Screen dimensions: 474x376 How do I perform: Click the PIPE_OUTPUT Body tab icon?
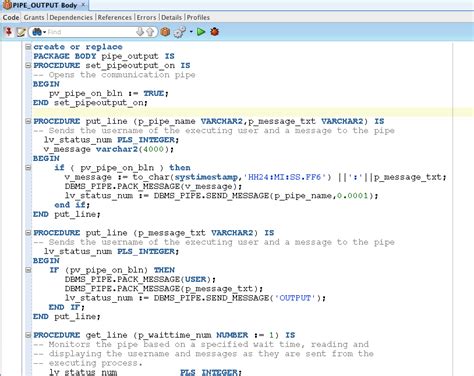[7, 5]
